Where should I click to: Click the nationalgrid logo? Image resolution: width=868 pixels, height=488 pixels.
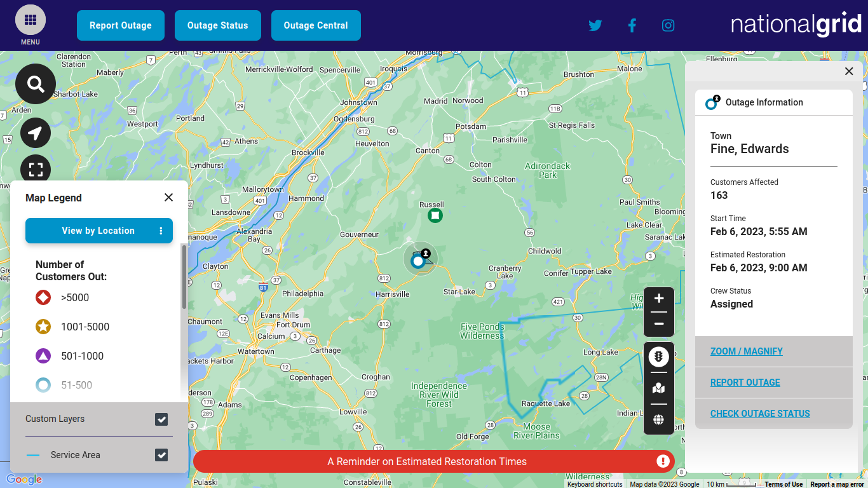[x=796, y=25]
